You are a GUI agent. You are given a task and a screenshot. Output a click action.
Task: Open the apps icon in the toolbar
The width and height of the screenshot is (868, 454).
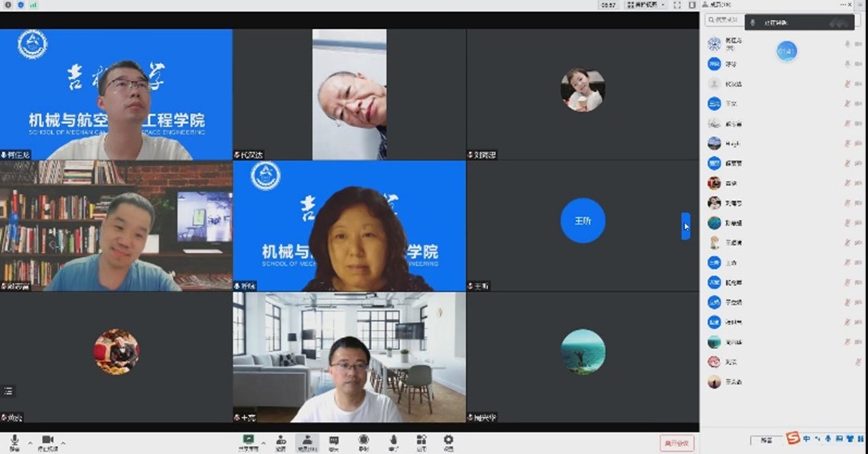(421, 440)
